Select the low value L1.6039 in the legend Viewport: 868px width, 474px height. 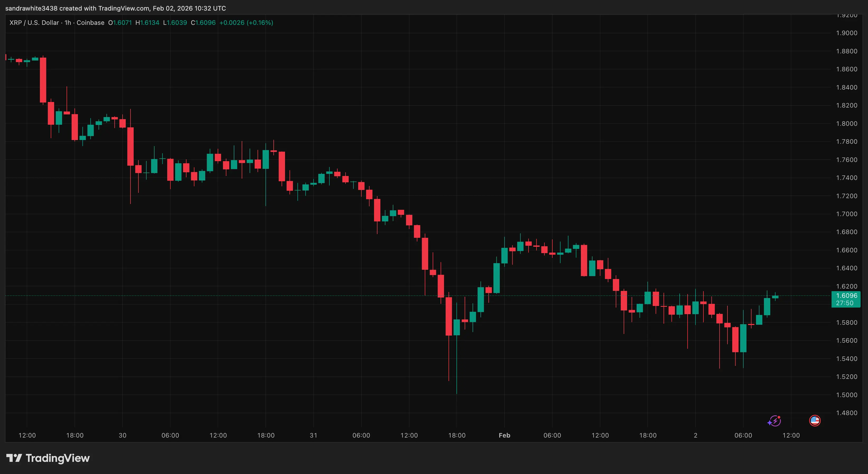(175, 22)
